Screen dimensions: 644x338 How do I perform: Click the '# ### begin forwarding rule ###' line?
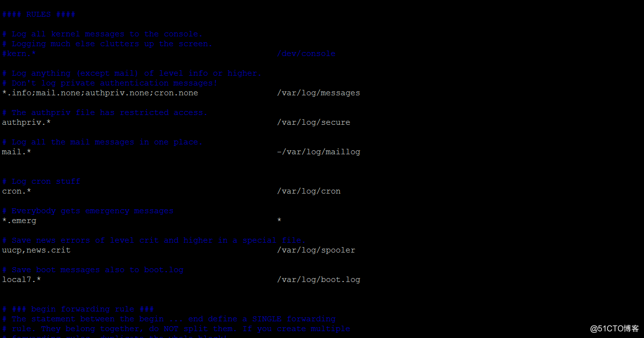point(78,309)
